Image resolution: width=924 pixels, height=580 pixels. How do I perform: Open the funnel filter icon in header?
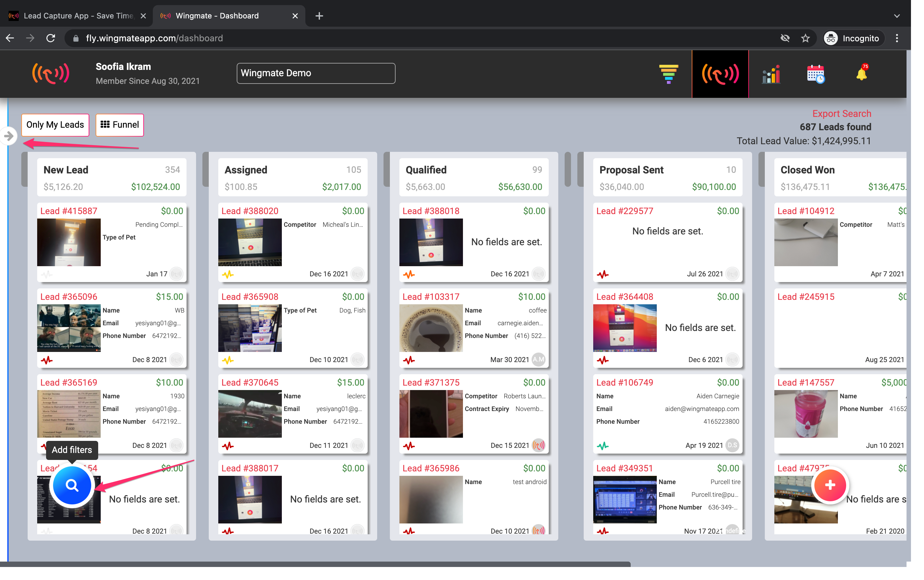pos(669,74)
